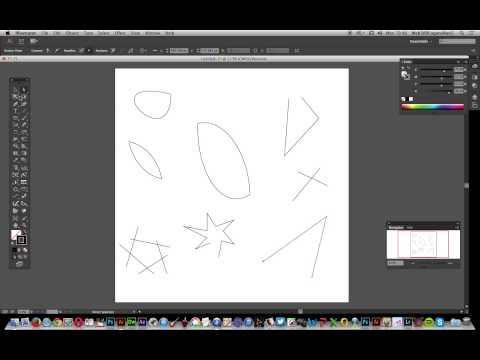Select the Direct Selection tool (white arrow)
Image resolution: width=480 pixels, height=360 pixels.
(24, 90)
